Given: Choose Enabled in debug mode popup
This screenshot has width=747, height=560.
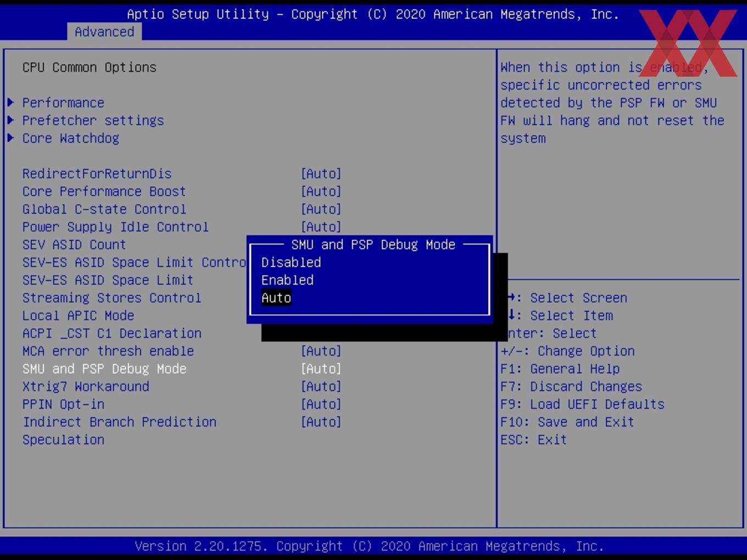Looking at the screenshot, I should coord(287,280).
